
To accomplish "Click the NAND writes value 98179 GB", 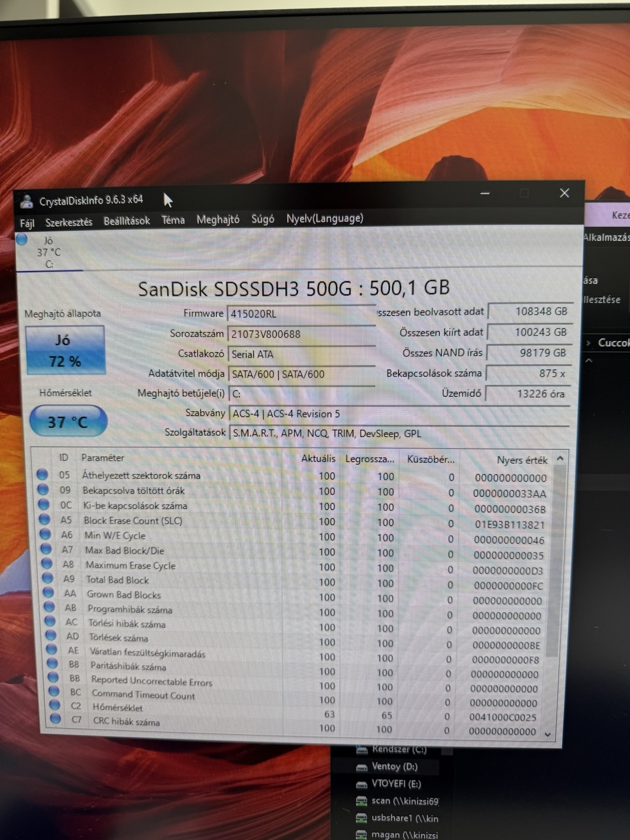I will point(529,353).
